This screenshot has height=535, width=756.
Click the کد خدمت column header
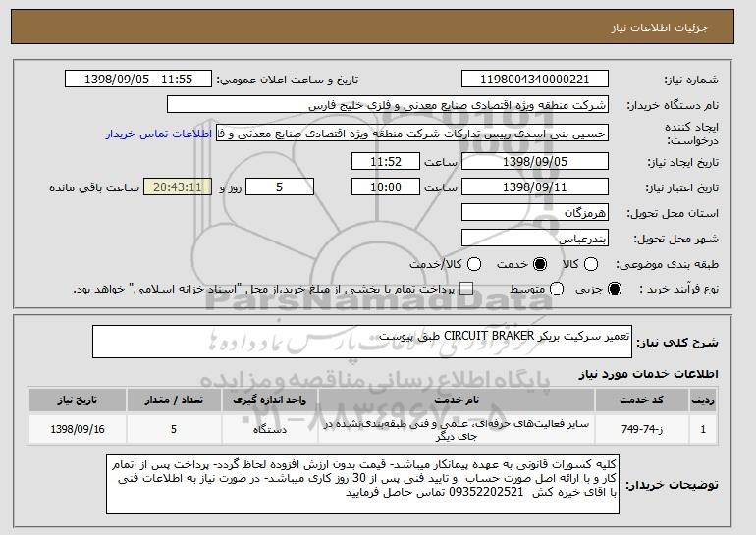641,401
